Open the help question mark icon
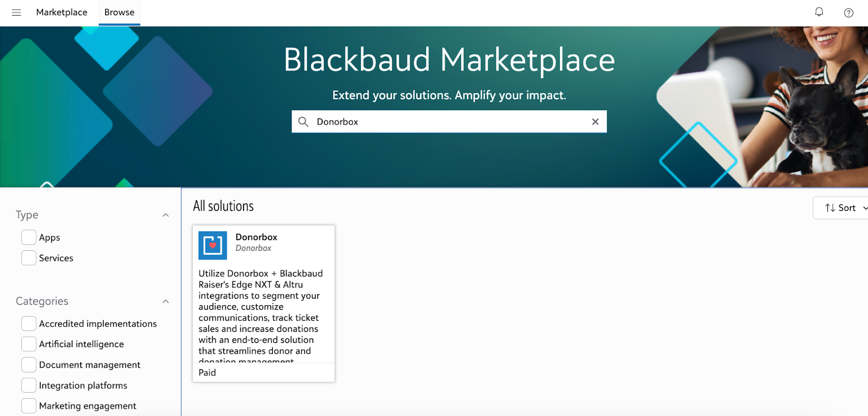This screenshot has width=868, height=416. click(848, 12)
